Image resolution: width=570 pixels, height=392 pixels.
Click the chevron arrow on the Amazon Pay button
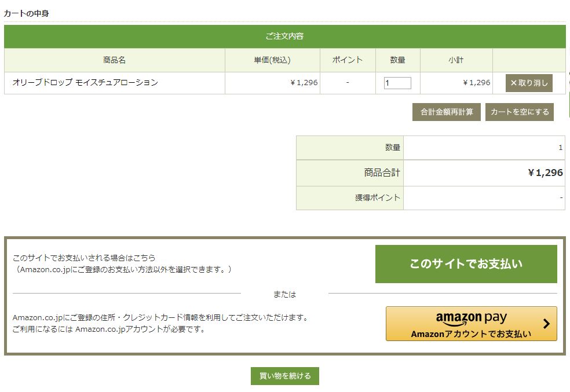coord(546,323)
